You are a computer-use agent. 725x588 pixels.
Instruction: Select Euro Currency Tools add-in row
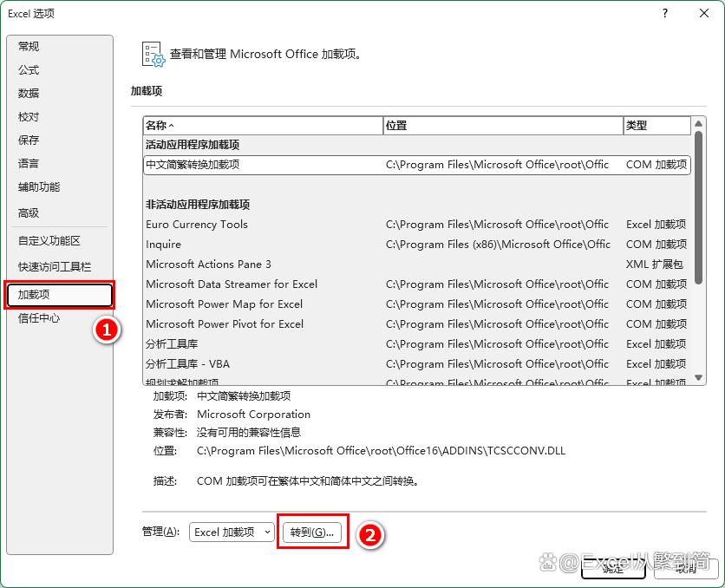pyautogui.click(x=197, y=225)
